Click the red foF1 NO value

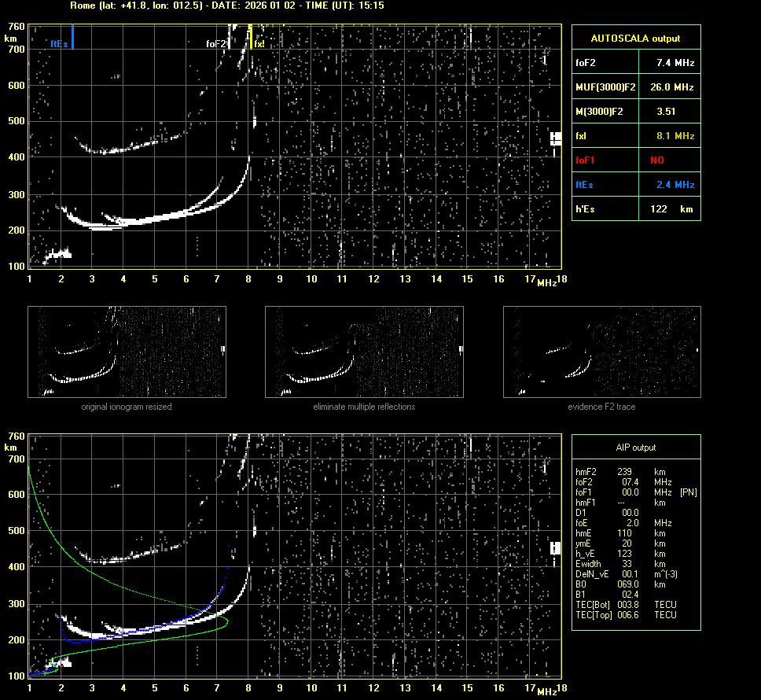657,160
